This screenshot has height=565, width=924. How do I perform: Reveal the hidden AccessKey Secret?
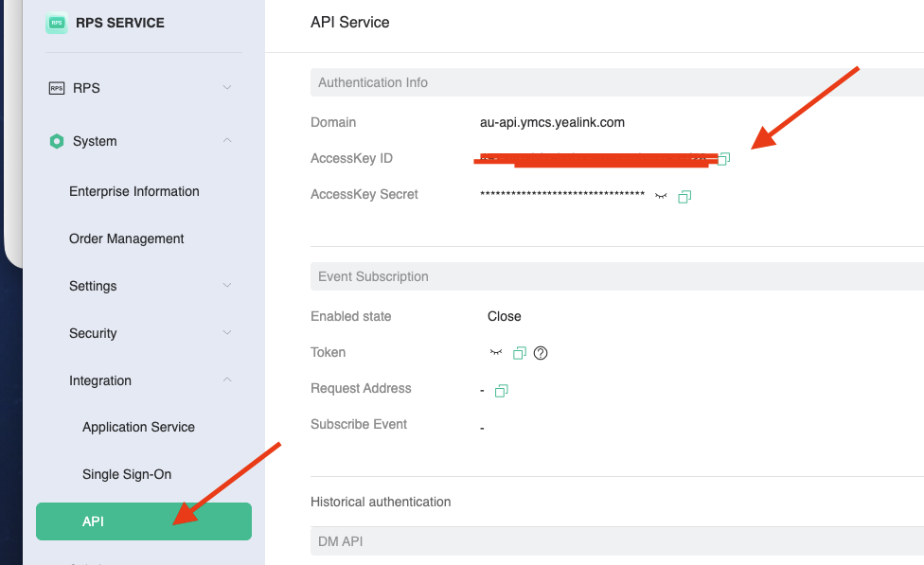pos(661,196)
